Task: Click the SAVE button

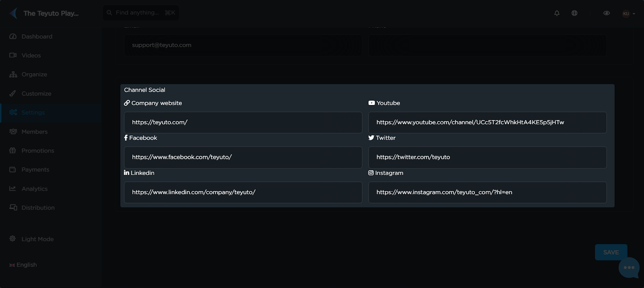Action: point(611,252)
